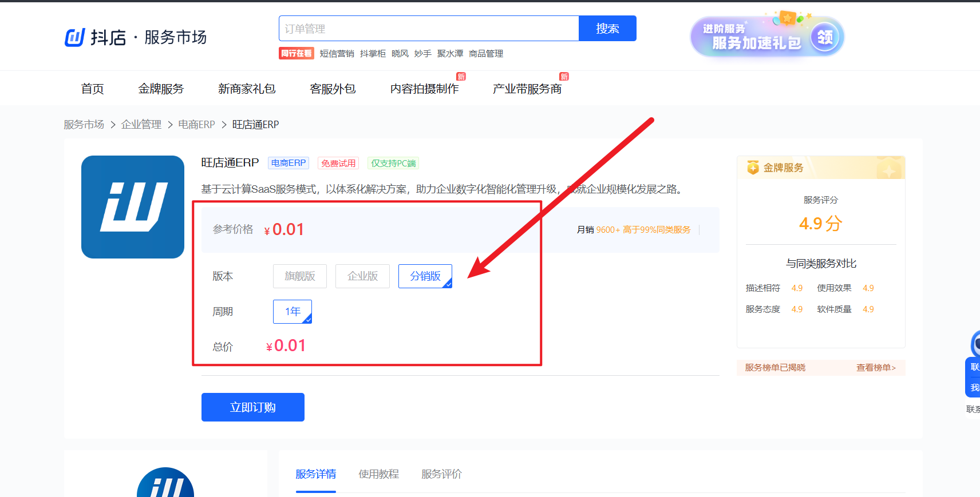Open the 首页 nav item
This screenshot has width=980, height=497.
point(92,89)
